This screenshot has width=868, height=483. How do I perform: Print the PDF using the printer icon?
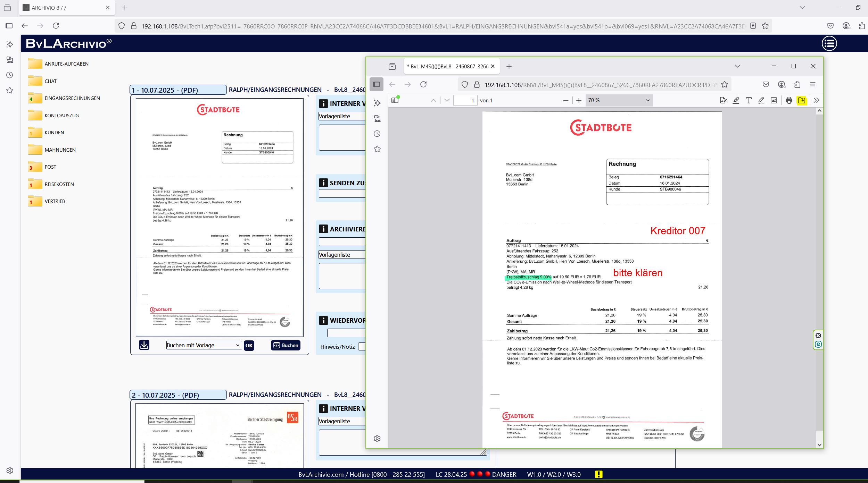(x=789, y=100)
